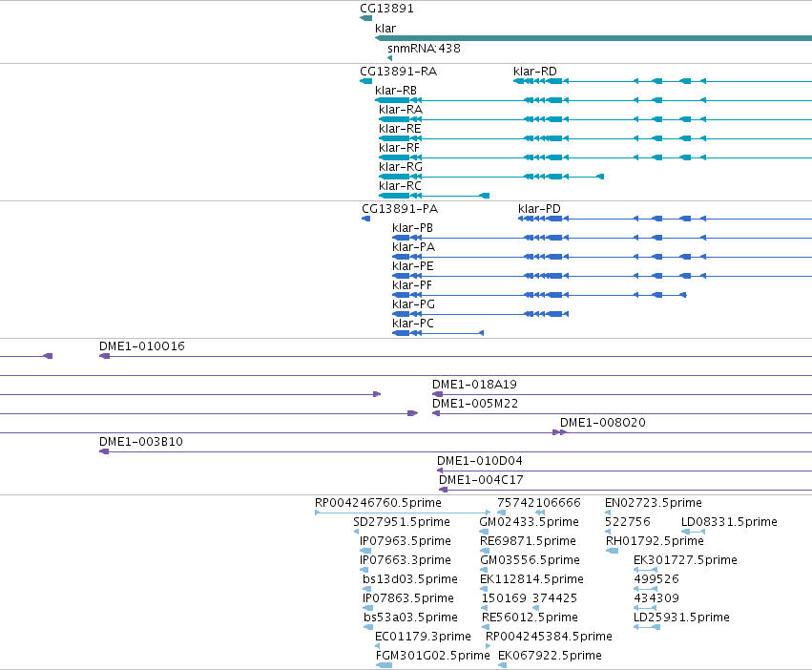Image resolution: width=812 pixels, height=670 pixels.
Task: Click the GM03556.5prime EST label
Action: pos(530,560)
